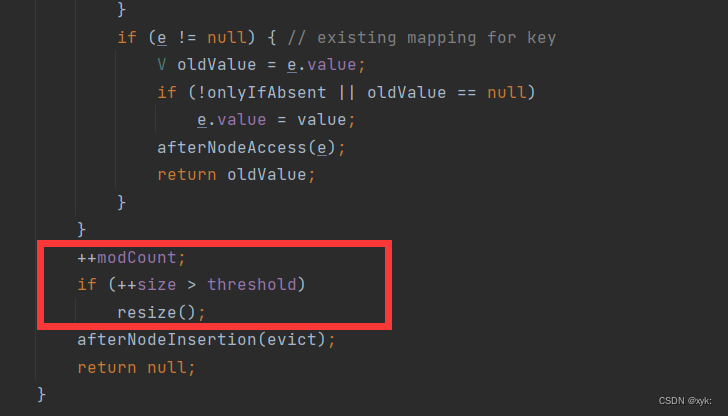Image resolution: width=728 pixels, height=416 pixels.
Task: Click the CSDN @xyk watermark
Action: tap(685, 401)
